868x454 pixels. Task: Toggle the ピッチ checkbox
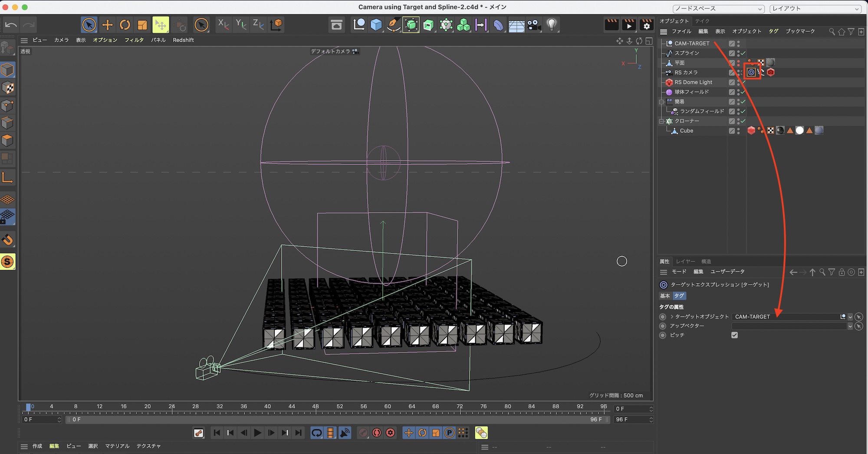[734, 335]
